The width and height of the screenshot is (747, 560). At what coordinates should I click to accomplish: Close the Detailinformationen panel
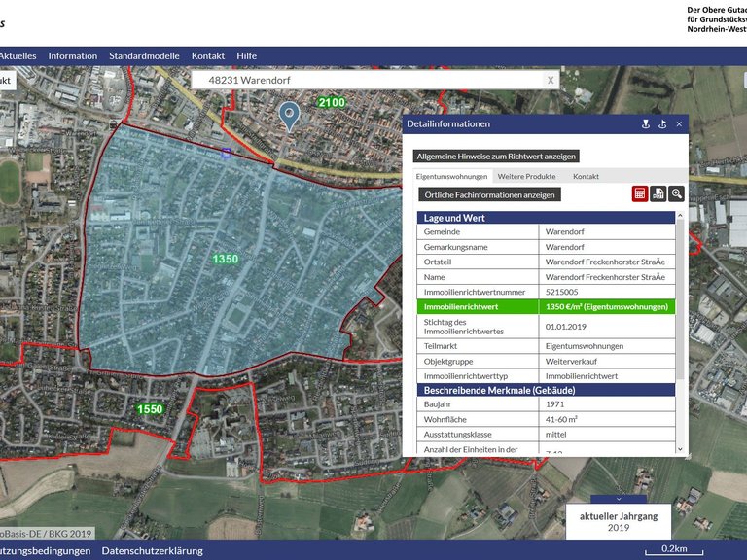(679, 124)
